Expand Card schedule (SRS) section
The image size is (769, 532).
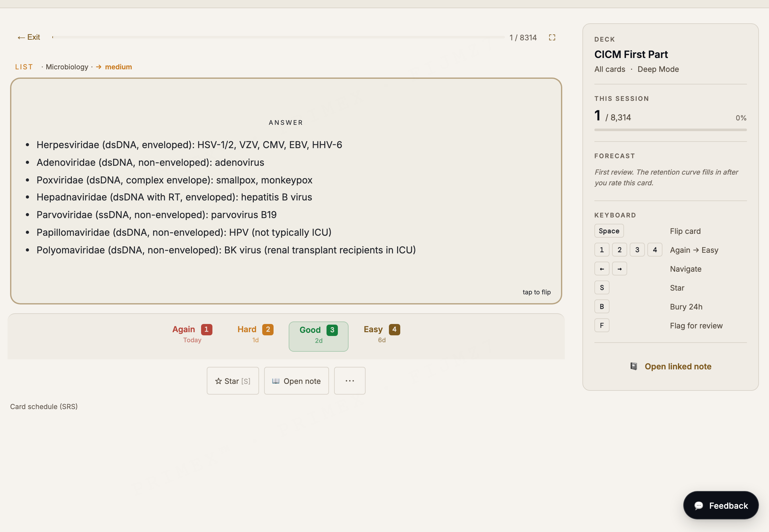tap(44, 407)
